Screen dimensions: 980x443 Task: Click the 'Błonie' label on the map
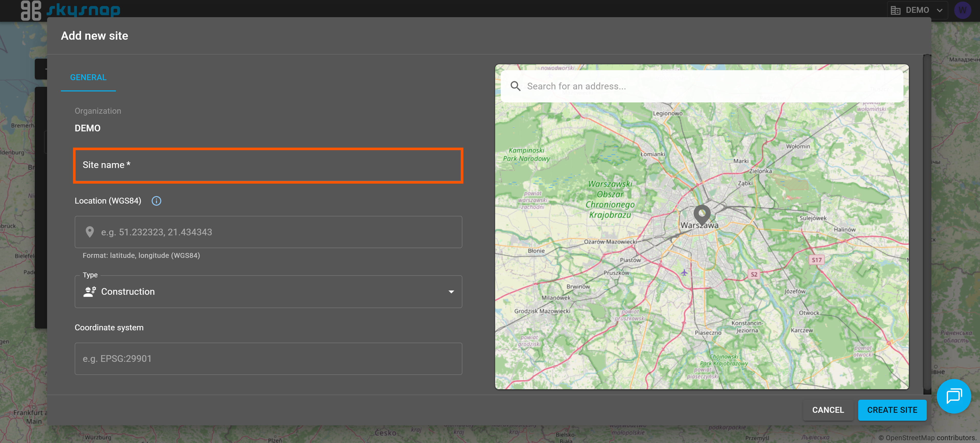pos(536,251)
